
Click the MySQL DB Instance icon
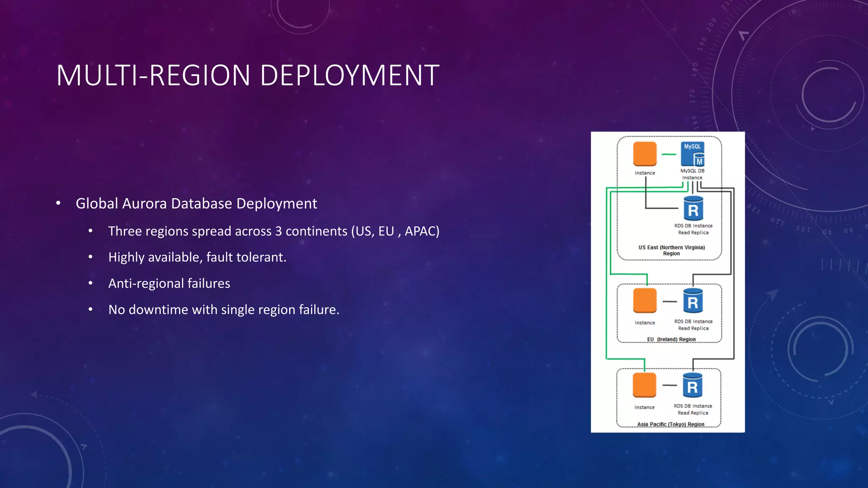point(693,154)
